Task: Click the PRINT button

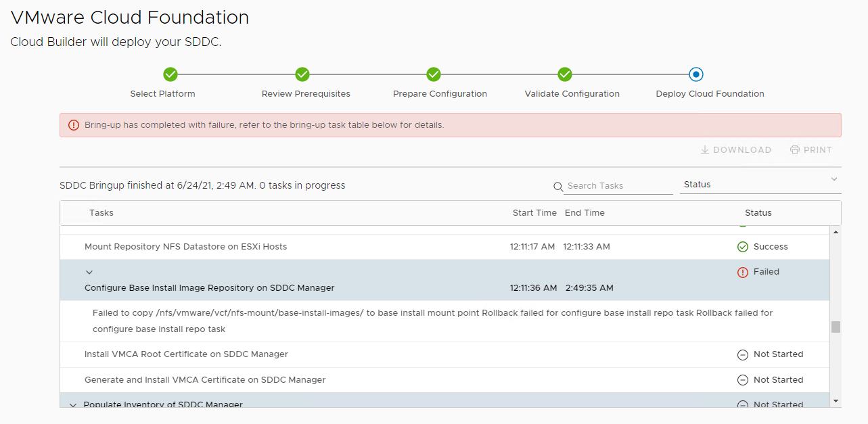Action: tap(811, 150)
